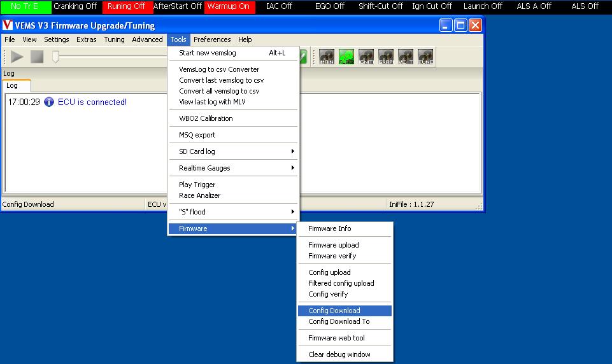Open the Preferences menu

click(212, 39)
